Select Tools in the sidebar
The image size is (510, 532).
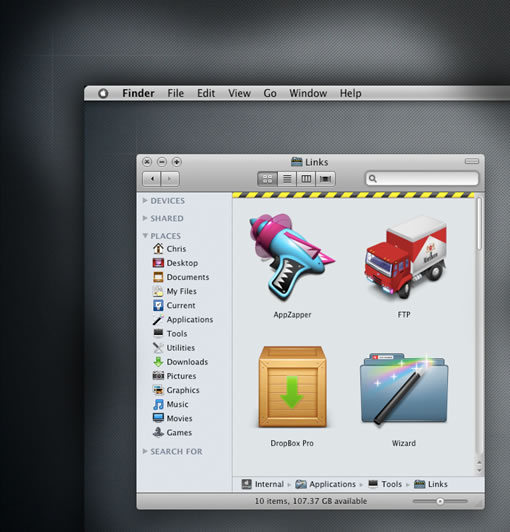[x=170, y=334]
